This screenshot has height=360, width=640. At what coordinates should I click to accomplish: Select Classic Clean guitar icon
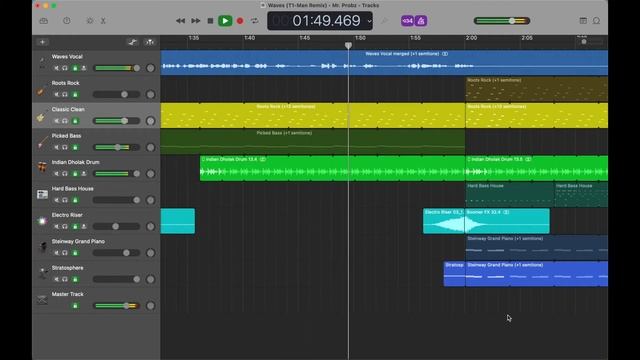(42, 118)
